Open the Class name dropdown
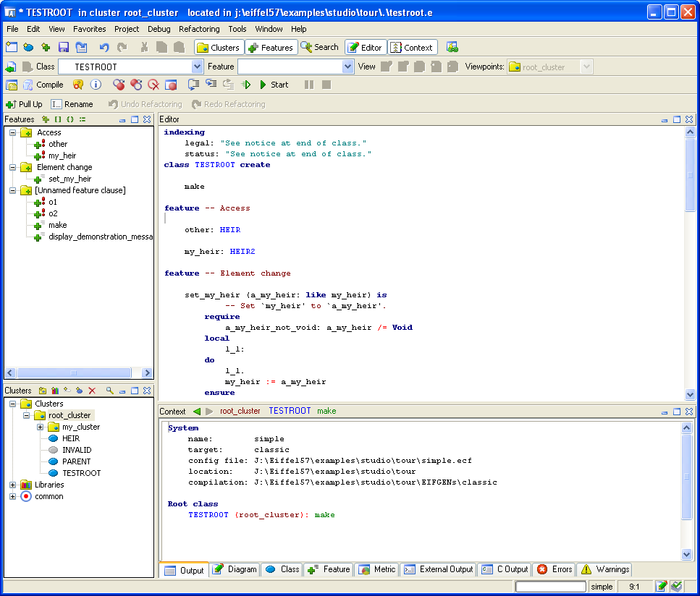700x596 pixels. tap(197, 67)
